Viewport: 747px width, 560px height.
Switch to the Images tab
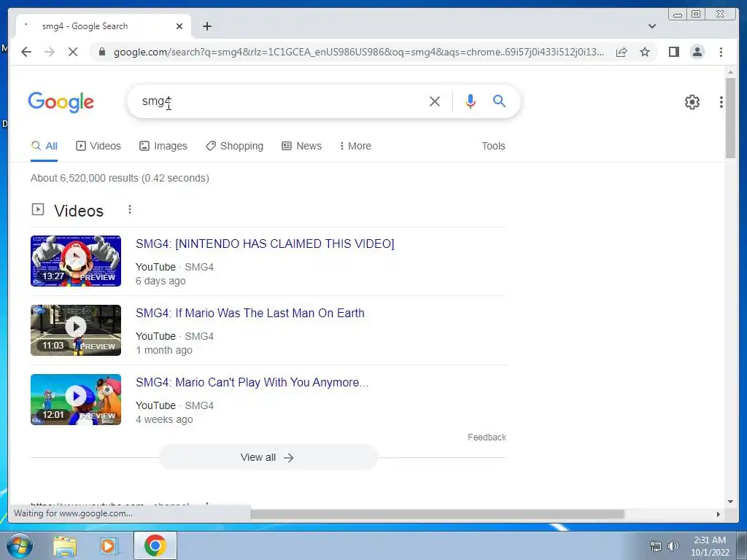pos(163,146)
